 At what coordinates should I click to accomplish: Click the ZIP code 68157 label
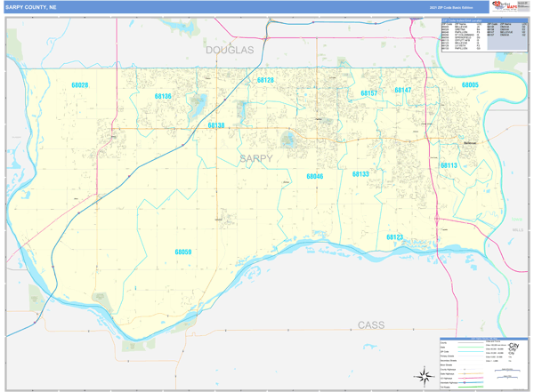click(368, 93)
